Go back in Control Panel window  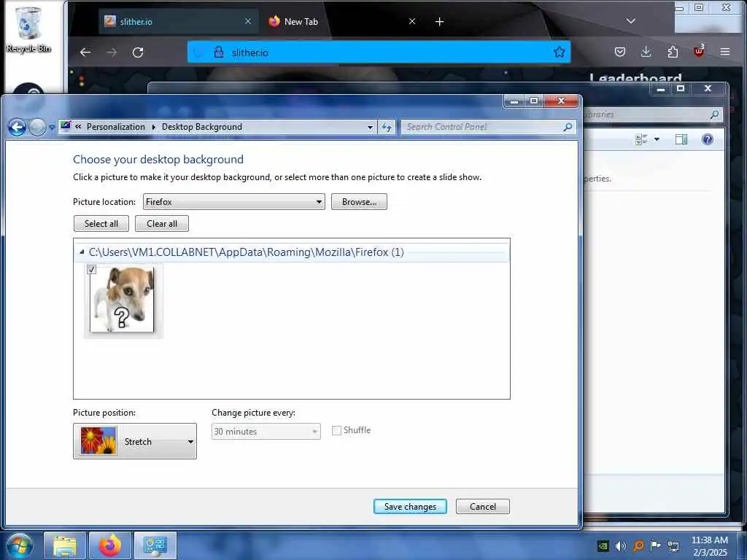point(18,127)
